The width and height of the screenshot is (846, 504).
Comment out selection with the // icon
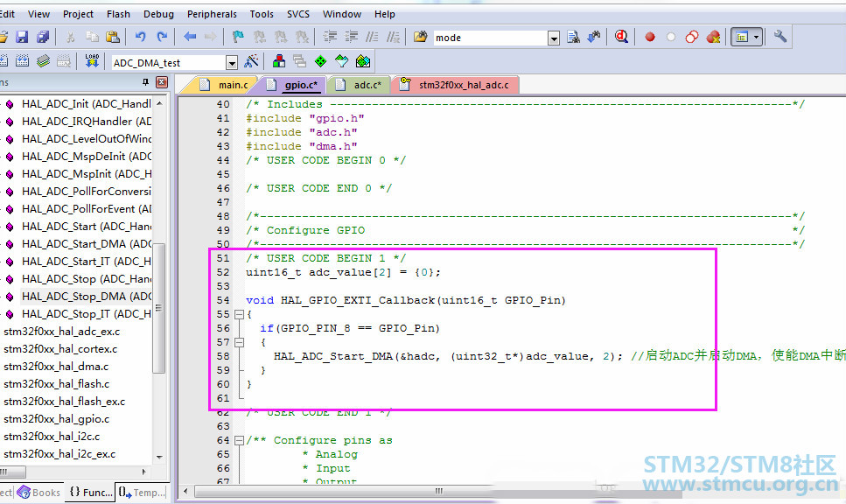coord(372,37)
